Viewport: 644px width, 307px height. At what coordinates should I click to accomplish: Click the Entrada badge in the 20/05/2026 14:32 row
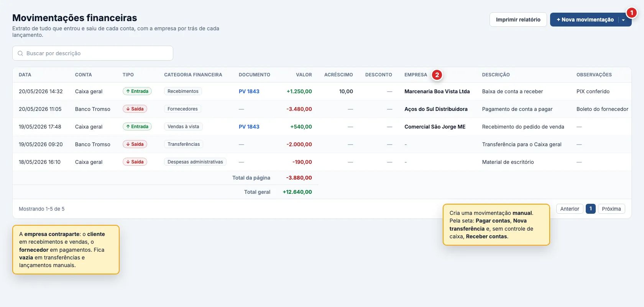pos(137,91)
